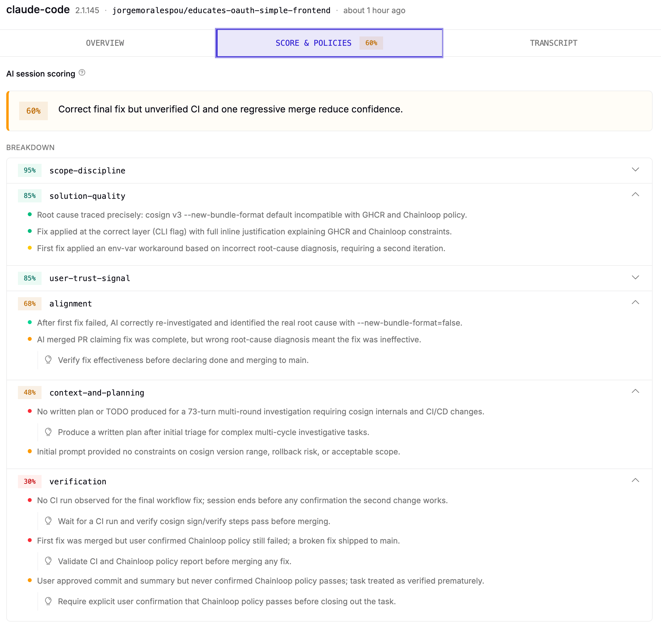Viewport: 661px width, 644px height.
Task: Click the user-trust-signal label
Action: point(90,278)
